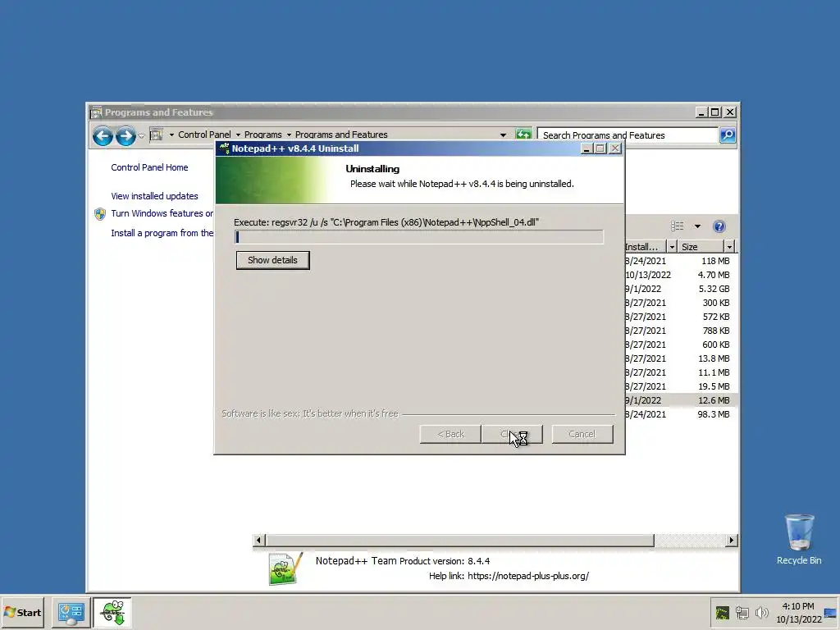Open the Start menu

[x=22, y=612]
